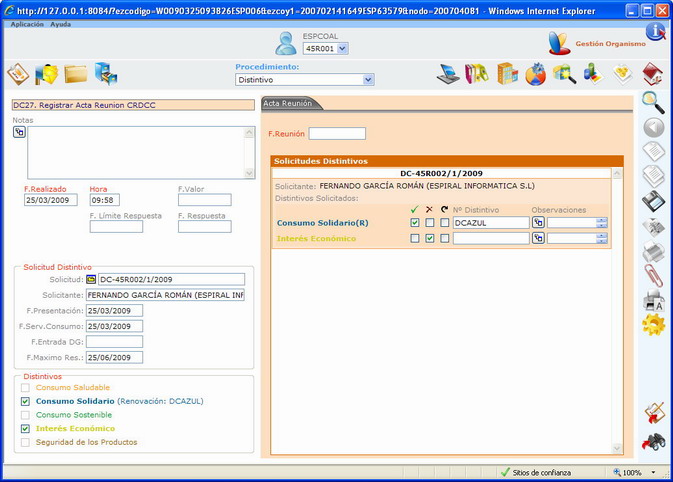Click the F.Reunión date input field

[x=337, y=133]
